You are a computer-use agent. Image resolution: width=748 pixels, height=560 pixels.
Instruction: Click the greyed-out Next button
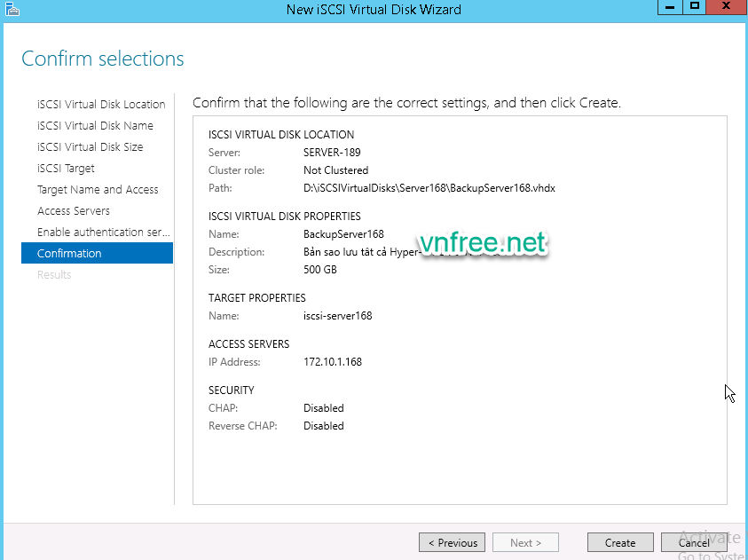[527, 543]
